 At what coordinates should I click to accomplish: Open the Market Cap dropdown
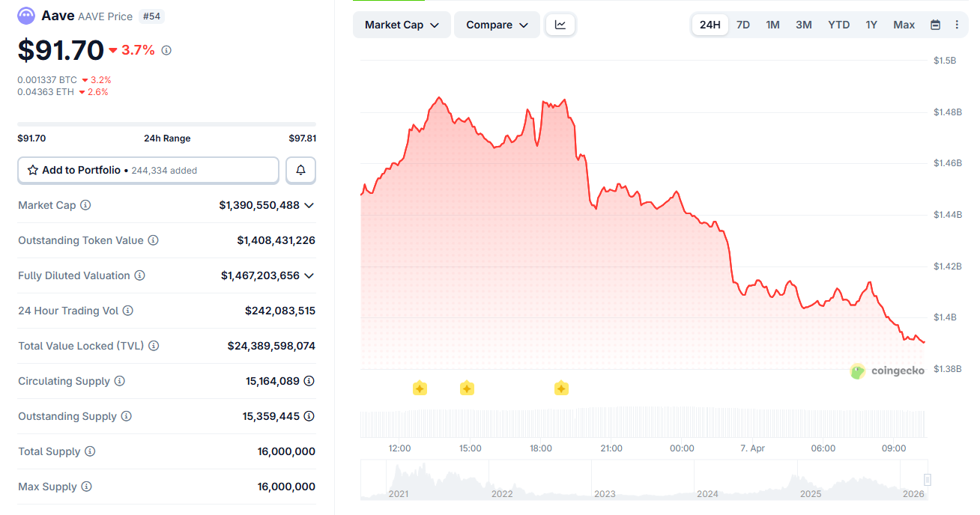(402, 24)
